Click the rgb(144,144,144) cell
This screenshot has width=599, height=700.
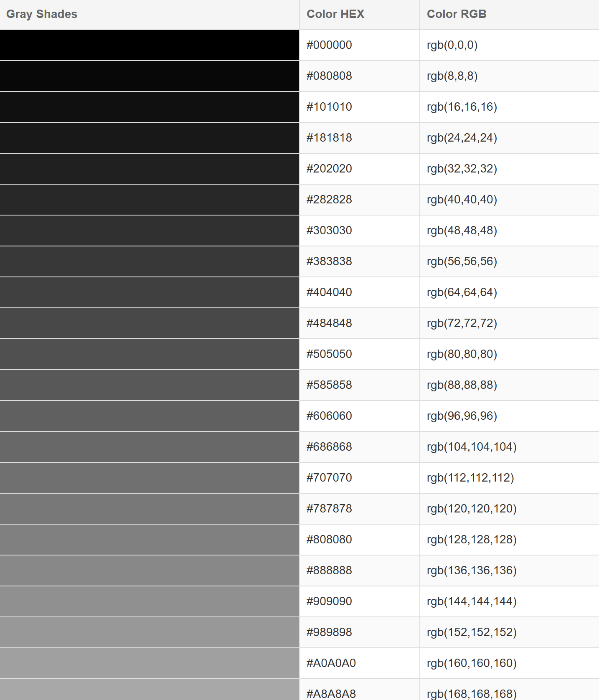pyautogui.click(x=472, y=601)
